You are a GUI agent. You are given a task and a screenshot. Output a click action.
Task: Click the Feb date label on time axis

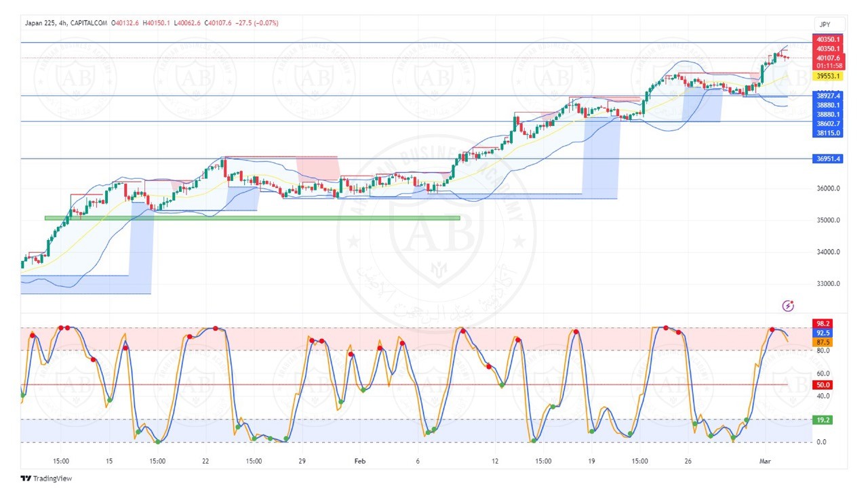coord(359,461)
